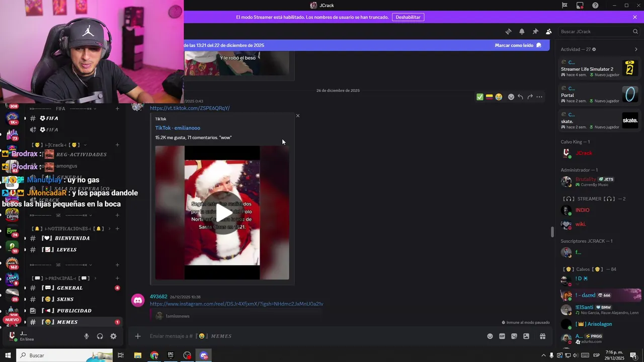Viewport: 644px width, 362px height.
Task: React with the laughing tears emoji
Action: click(x=499, y=97)
